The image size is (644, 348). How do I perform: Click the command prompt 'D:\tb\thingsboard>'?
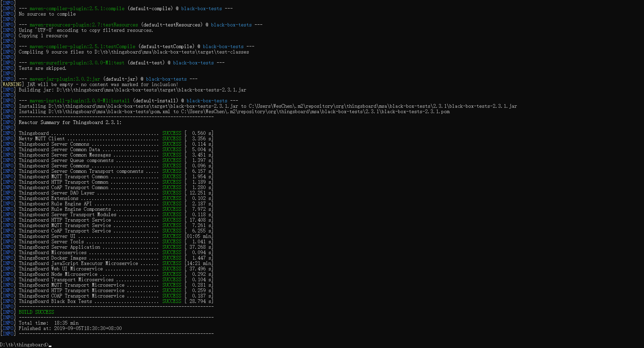tap(24, 345)
